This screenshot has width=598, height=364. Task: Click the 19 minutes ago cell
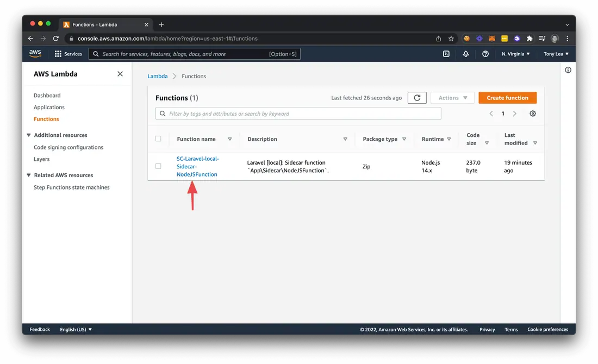518,166
